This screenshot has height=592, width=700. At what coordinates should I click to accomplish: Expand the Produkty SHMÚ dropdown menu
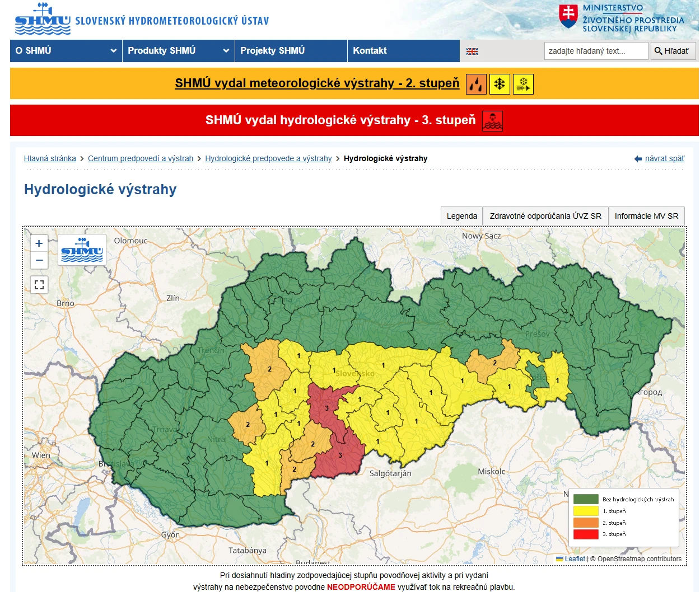coord(178,51)
